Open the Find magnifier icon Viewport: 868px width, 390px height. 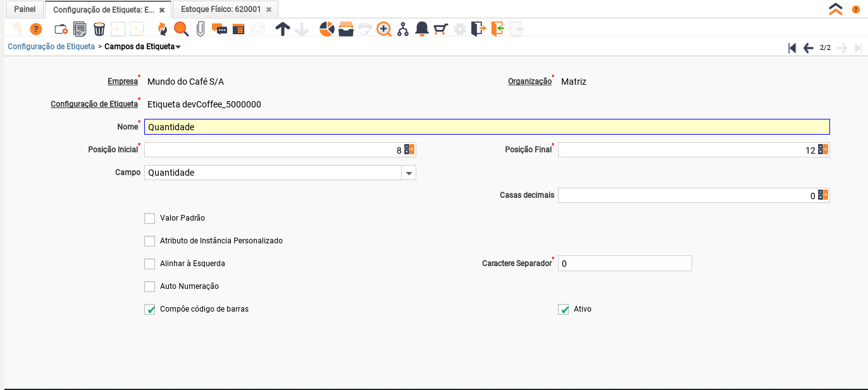pyautogui.click(x=182, y=29)
